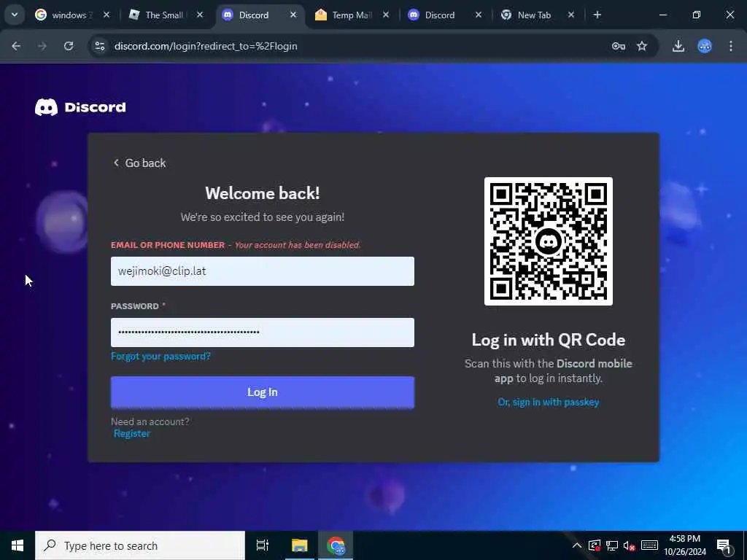
Task: Click the security tray icon with red badge
Action: pos(594,545)
